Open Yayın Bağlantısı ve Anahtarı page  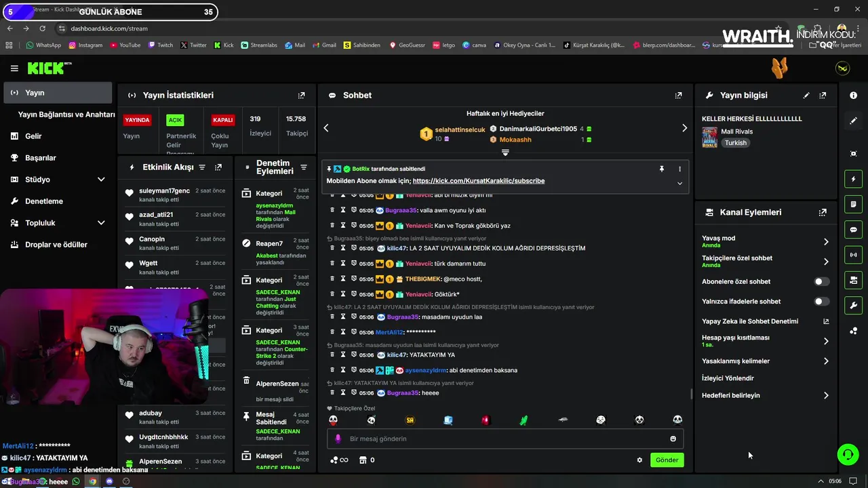pyautogui.click(x=66, y=115)
